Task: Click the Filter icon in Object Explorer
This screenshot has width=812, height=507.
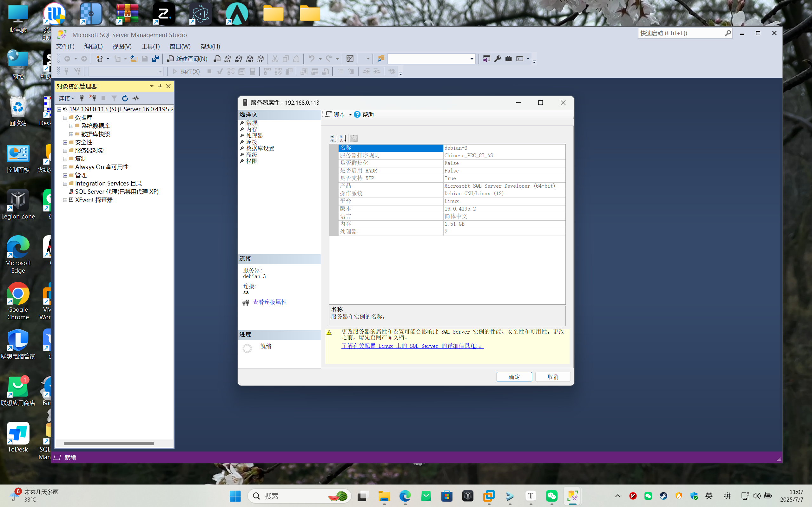Action: pos(114,98)
